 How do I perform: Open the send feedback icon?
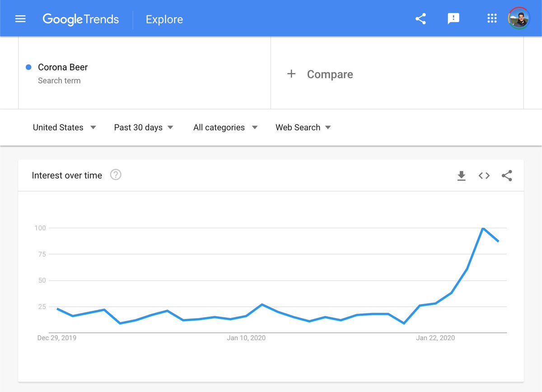[453, 18]
